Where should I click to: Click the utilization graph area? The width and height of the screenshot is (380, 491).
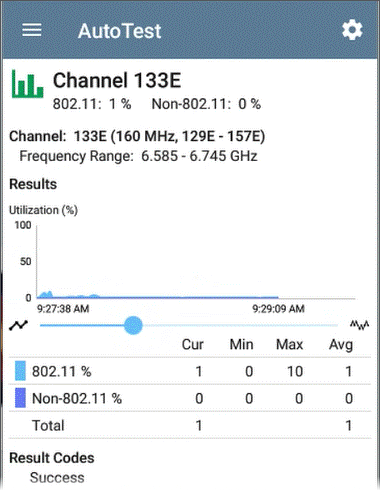(196, 262)
